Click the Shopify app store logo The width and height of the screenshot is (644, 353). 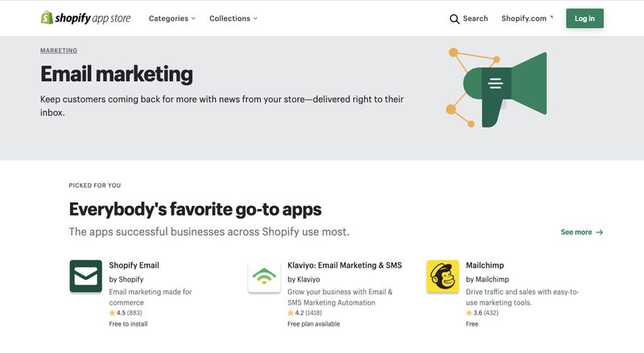click(86, 18)
